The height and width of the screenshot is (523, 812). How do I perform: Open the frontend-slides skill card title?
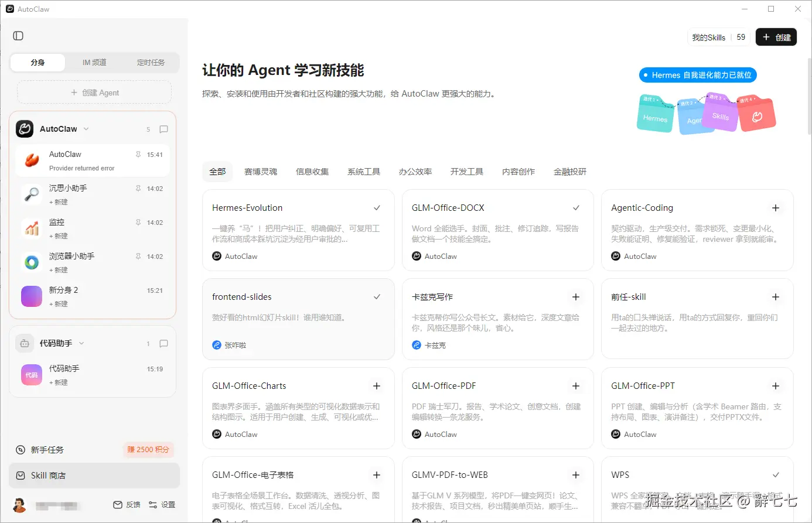pos(242,297)
